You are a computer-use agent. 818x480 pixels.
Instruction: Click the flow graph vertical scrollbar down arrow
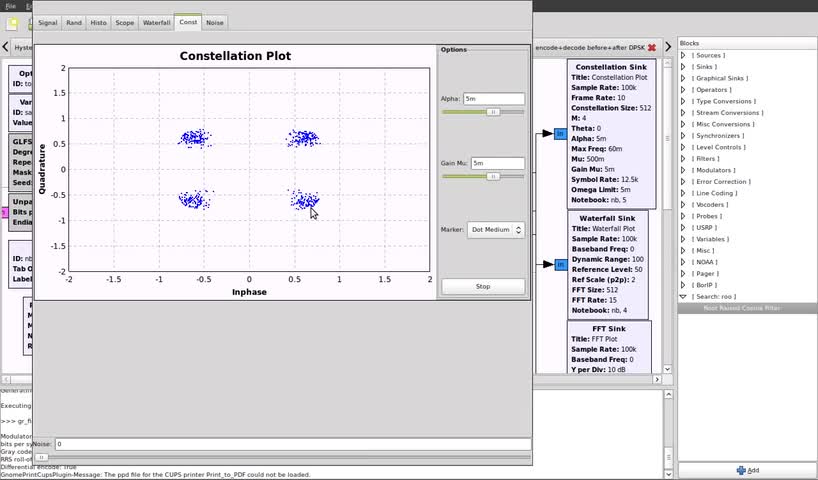[x=667, y=369]
